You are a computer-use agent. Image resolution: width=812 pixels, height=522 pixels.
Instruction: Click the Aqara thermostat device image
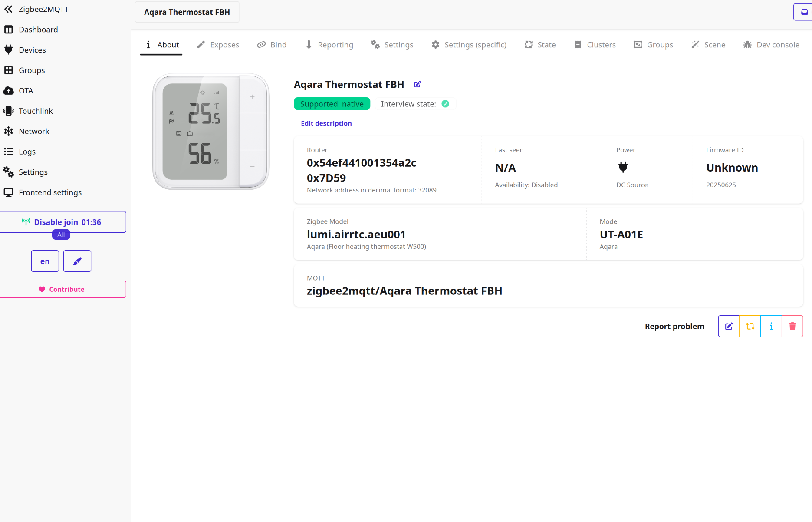click(211, 132)
